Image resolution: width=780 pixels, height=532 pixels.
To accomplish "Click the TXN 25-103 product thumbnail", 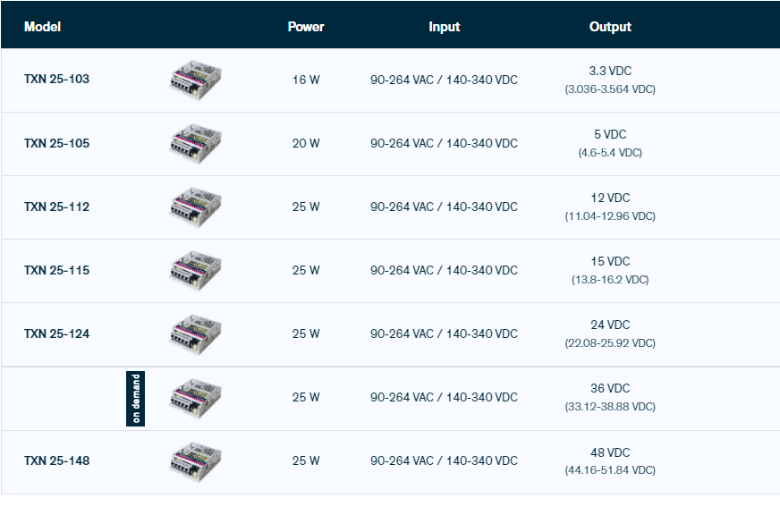I will [x=196, y=80].
